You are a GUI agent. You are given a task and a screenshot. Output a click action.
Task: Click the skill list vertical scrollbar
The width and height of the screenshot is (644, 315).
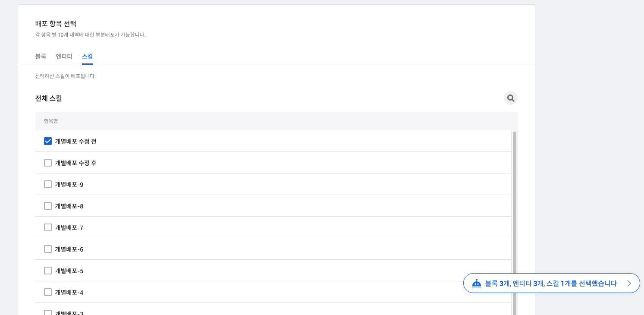coord(514,216)
